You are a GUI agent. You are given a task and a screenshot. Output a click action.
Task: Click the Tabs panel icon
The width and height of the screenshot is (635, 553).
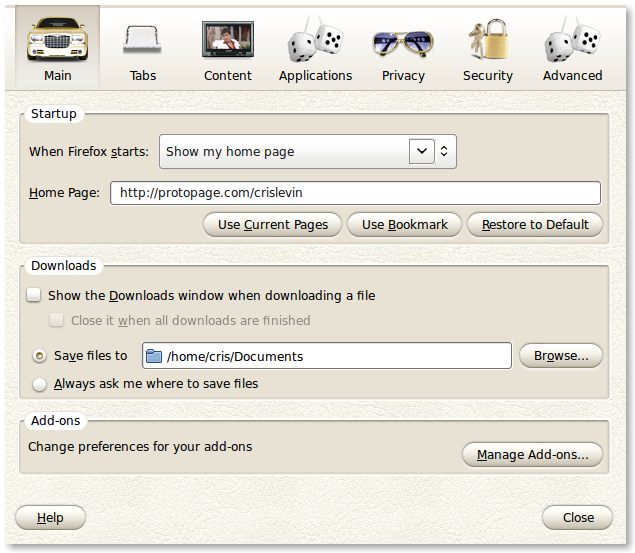142,40
